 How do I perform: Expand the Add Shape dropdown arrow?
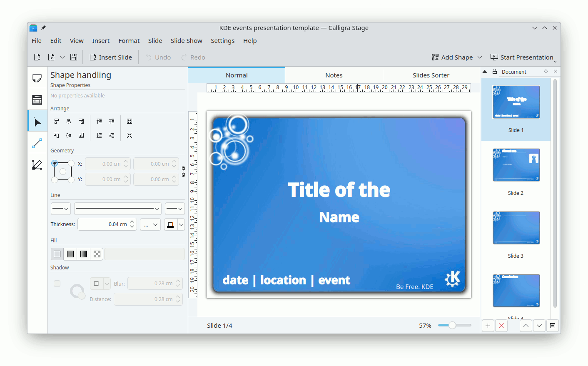point(480,57)
